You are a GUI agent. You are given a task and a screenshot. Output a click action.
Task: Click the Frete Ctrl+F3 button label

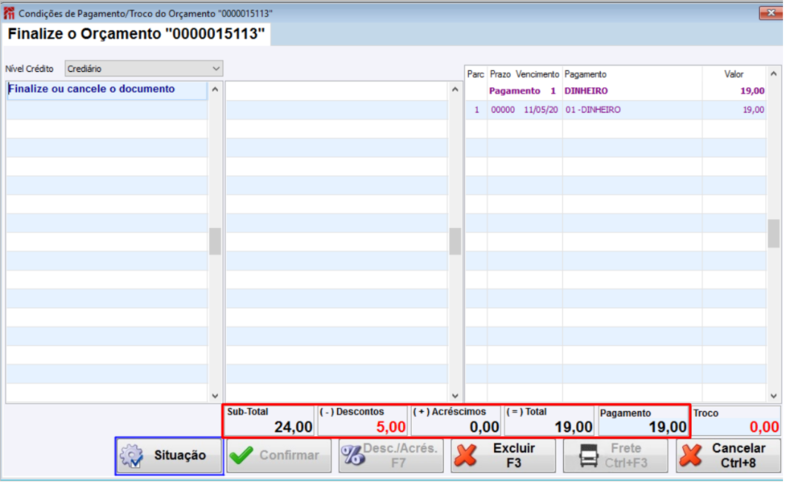tap(626, 455)
